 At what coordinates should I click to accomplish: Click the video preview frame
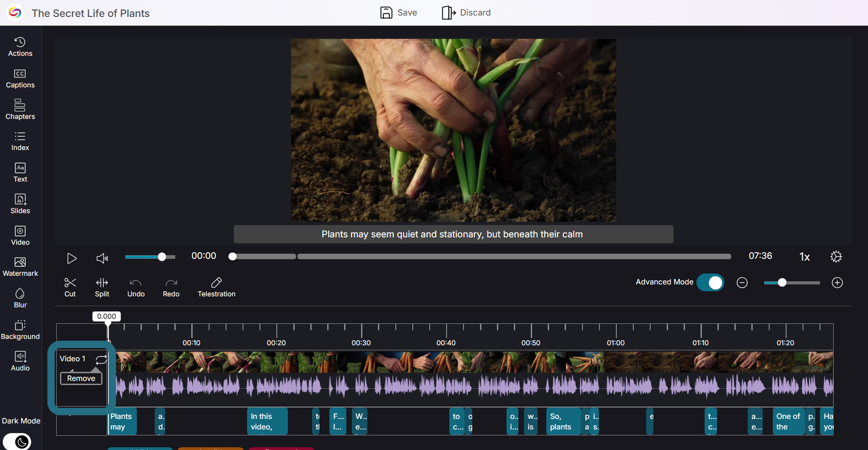[x=453, y=130]
